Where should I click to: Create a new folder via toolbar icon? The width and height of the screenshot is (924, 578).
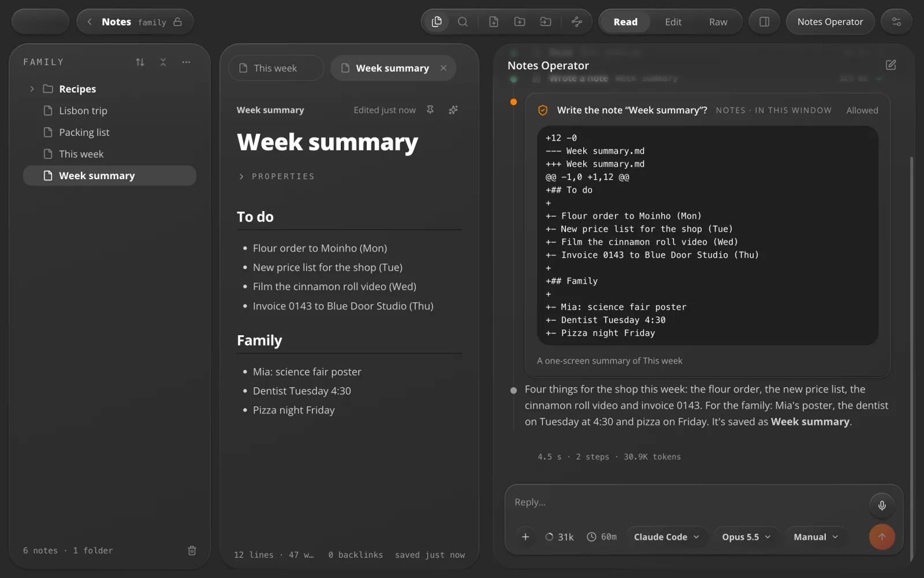519,22
